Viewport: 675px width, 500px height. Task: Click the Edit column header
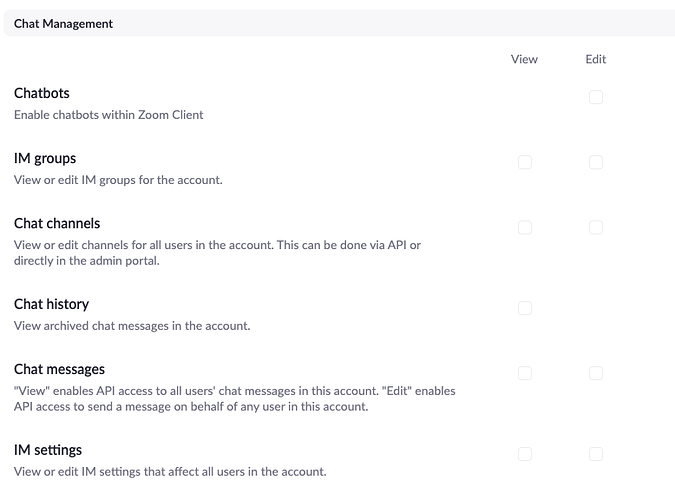(x=596, y=59)
